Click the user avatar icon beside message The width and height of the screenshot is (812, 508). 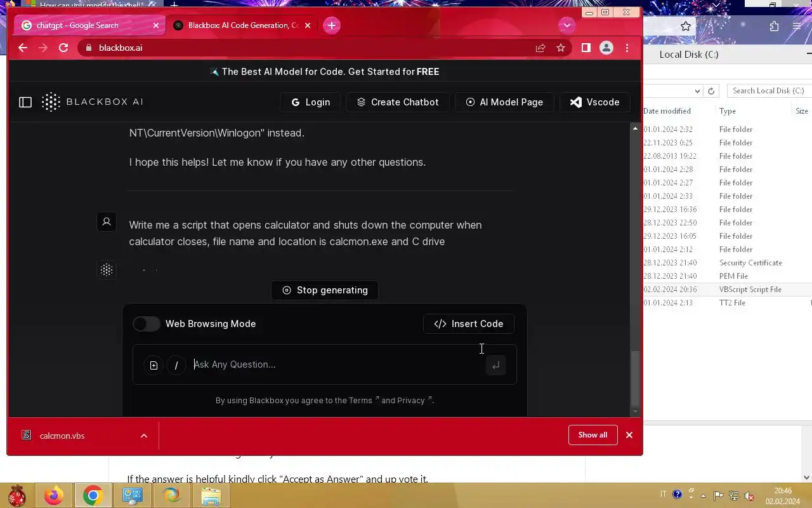click(x=107, y=222)
